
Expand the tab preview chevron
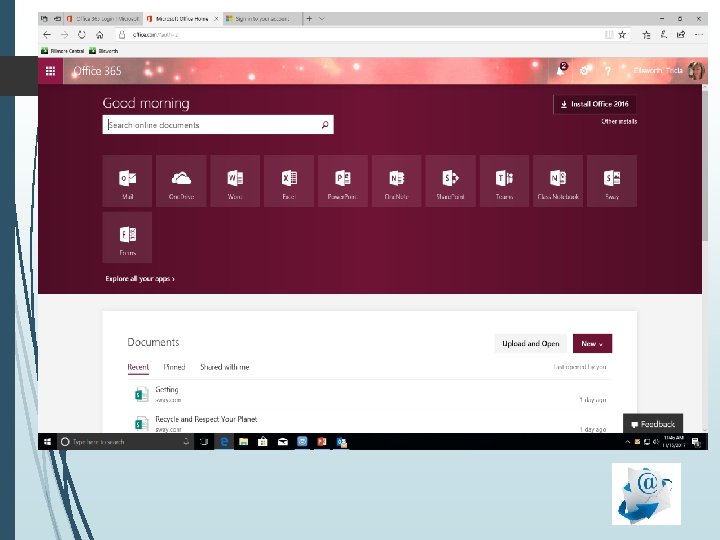click(322, 19)
